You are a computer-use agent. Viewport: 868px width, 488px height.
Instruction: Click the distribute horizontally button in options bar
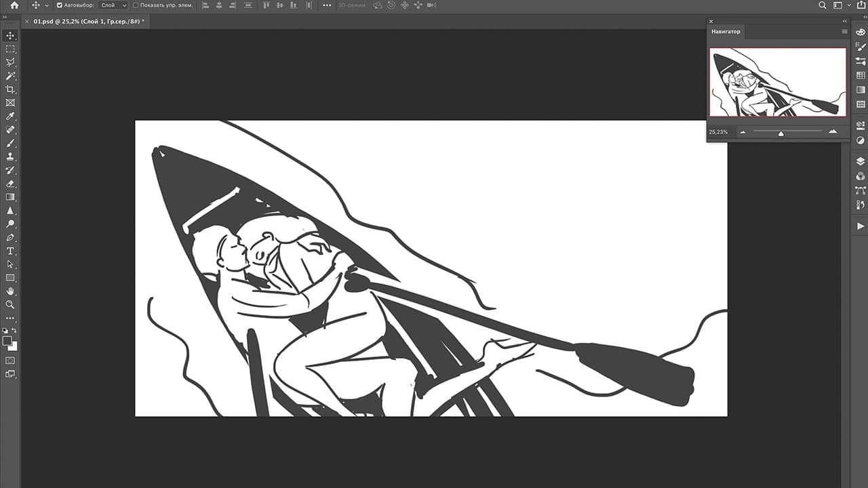coord(248,5)
